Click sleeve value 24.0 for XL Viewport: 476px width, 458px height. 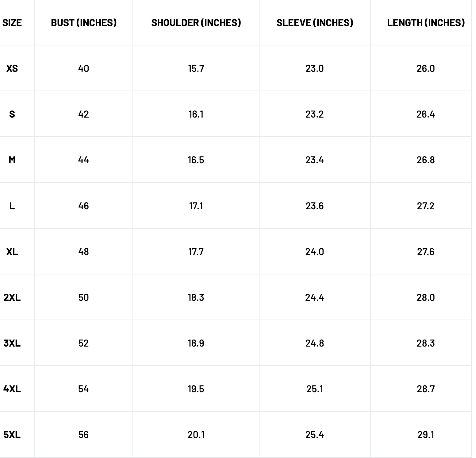(315, 252)
